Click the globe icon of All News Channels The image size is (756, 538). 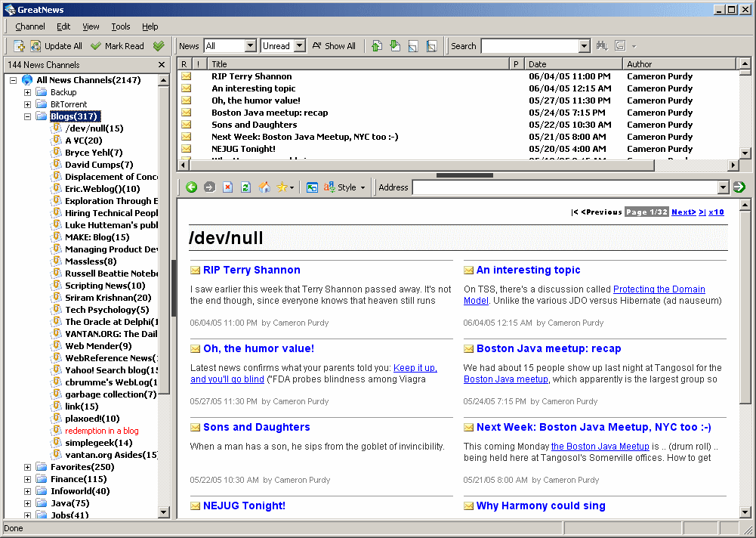click(27, 80)
